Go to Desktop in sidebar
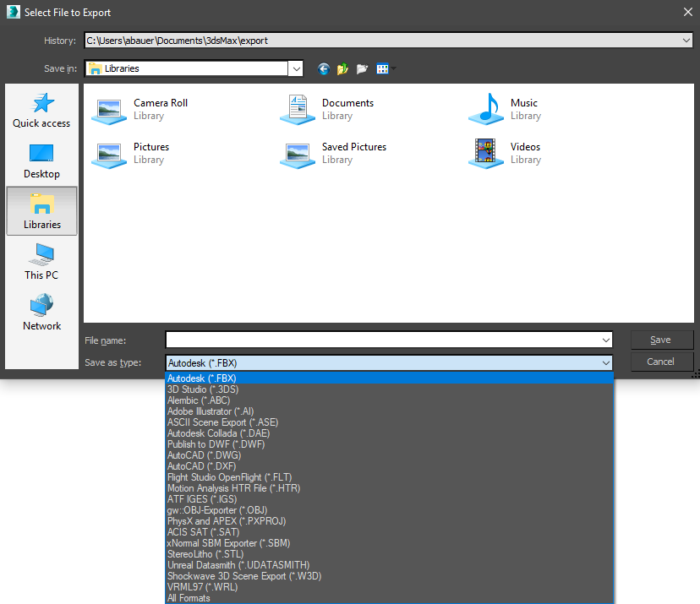This screenshot has height=604, width=700. [41, 161]
